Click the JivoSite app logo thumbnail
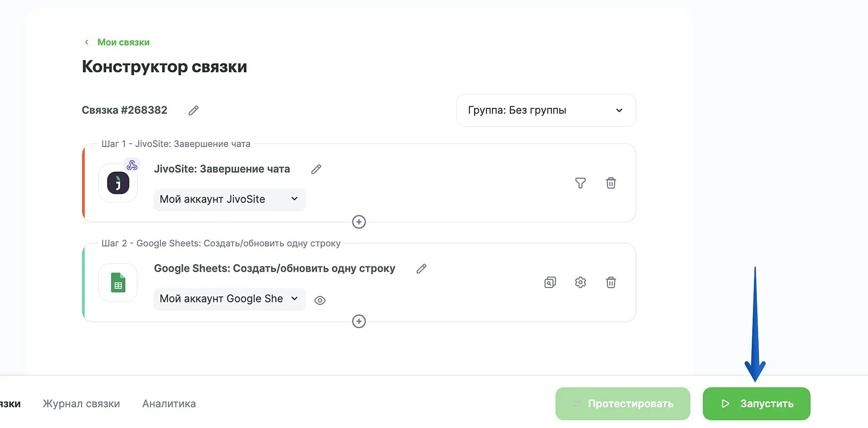 tap(118, 183)
